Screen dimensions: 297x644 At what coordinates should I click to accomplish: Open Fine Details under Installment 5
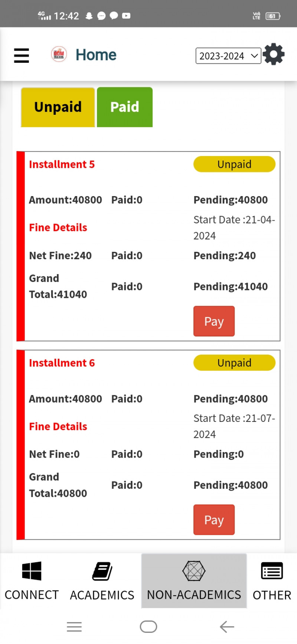coord(58,228)
